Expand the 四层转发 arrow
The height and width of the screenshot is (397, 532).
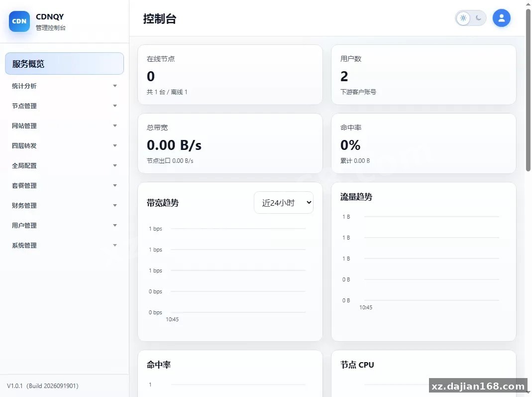(115, 145)
